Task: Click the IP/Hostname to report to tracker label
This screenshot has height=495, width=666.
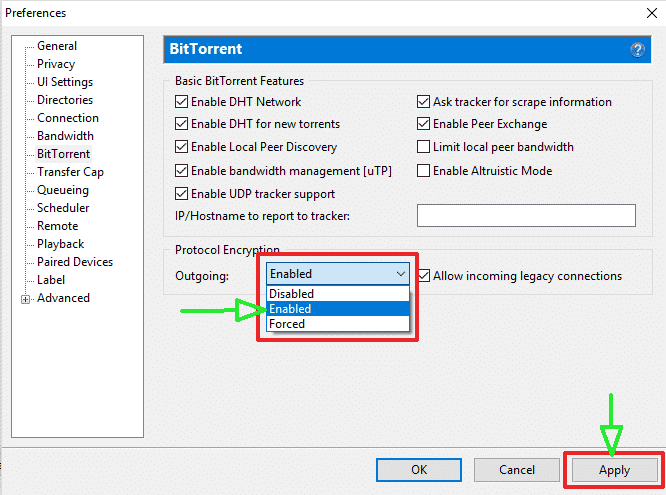Action: point(262,216)
